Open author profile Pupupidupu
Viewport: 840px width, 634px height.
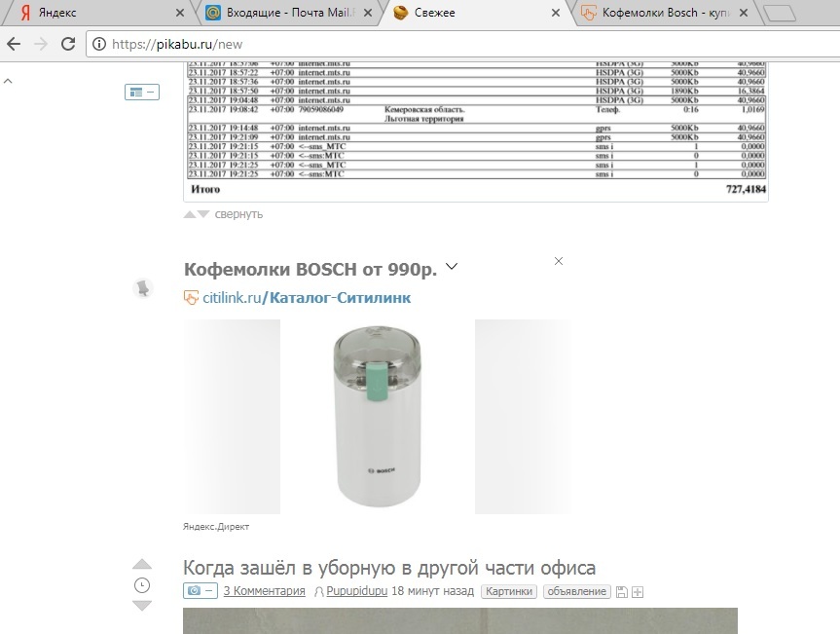pos(357,591)
